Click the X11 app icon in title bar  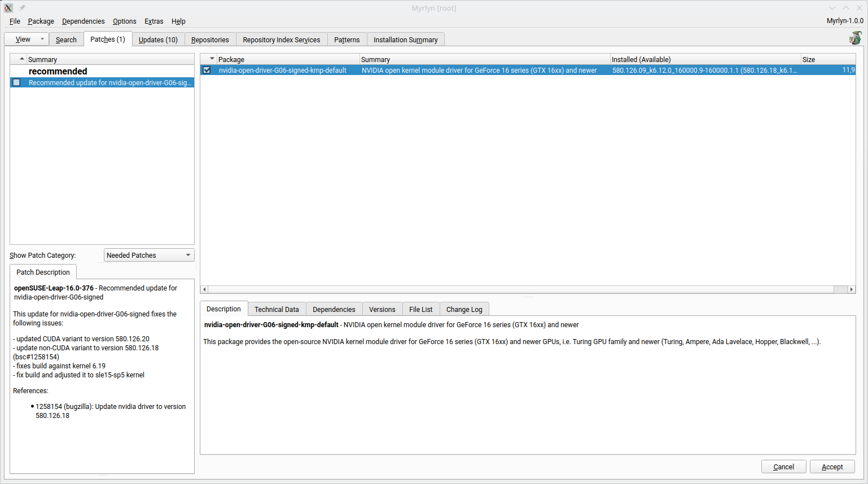[x=8, y=8]
